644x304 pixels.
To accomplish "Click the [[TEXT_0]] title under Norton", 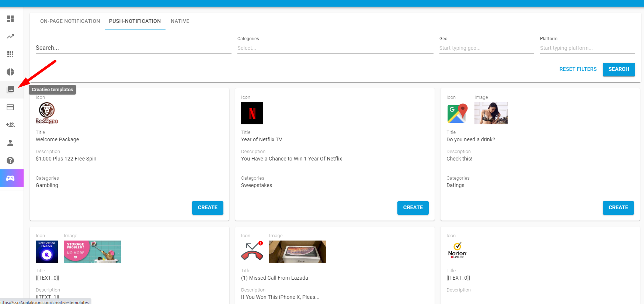I will [458, 278].
